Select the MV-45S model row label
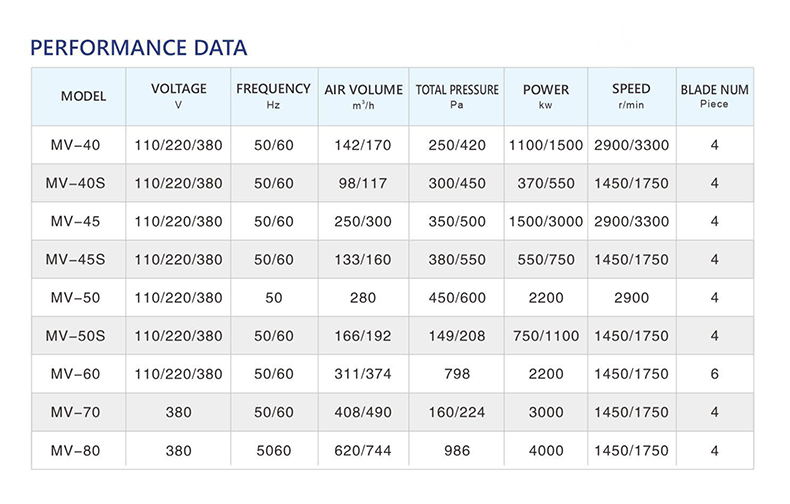Viewport: 790px width, 504px height. [78, 259]
